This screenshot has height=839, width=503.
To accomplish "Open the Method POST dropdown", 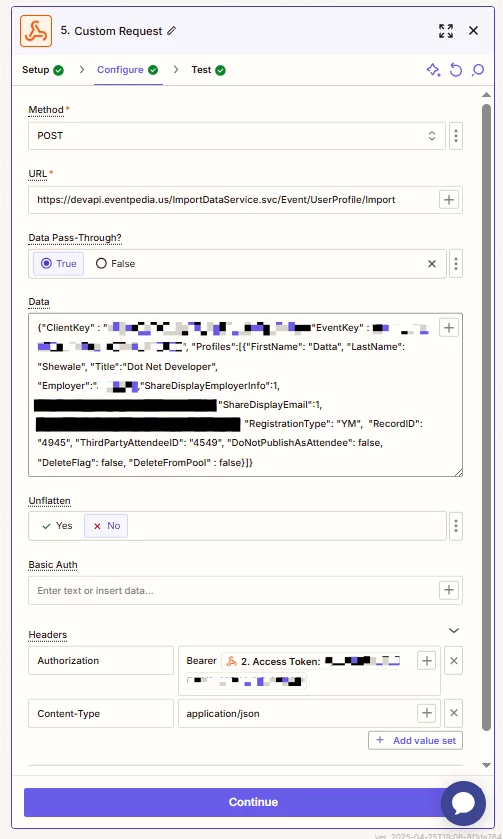I will [x=237, y=135].
